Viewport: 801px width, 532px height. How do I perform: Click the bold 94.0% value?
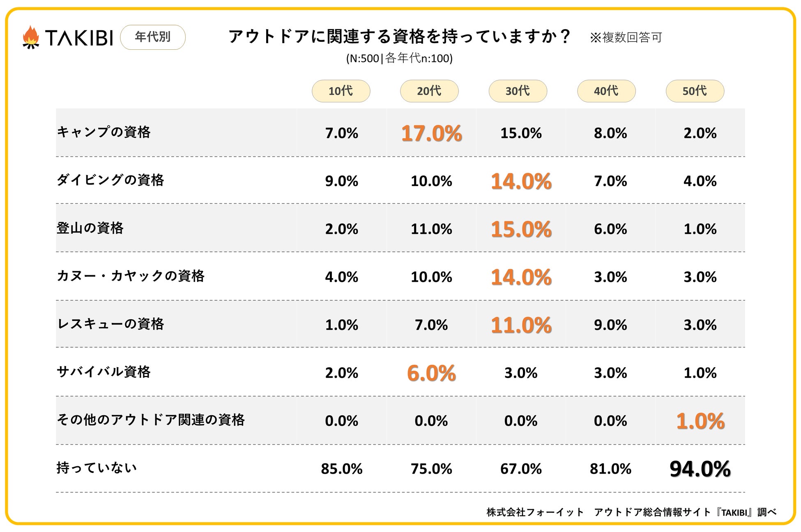(700, 469)
